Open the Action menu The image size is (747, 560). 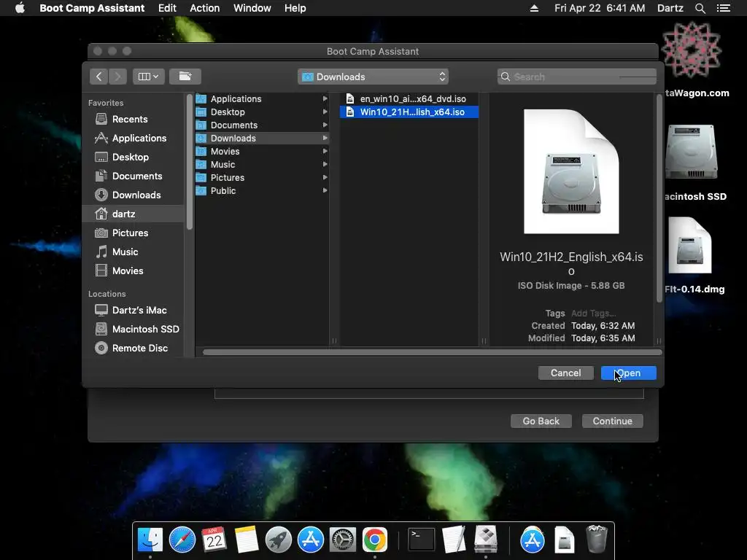(x=205, y=8)
